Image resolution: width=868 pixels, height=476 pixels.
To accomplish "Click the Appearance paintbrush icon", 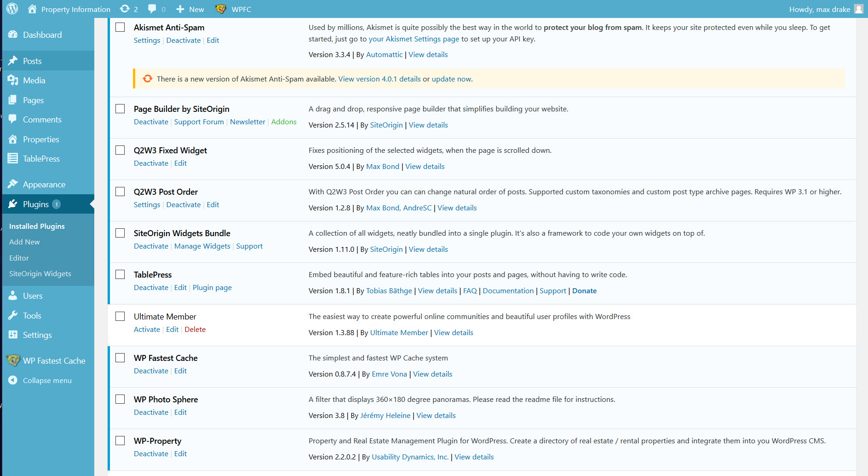I will coord(13,184).
